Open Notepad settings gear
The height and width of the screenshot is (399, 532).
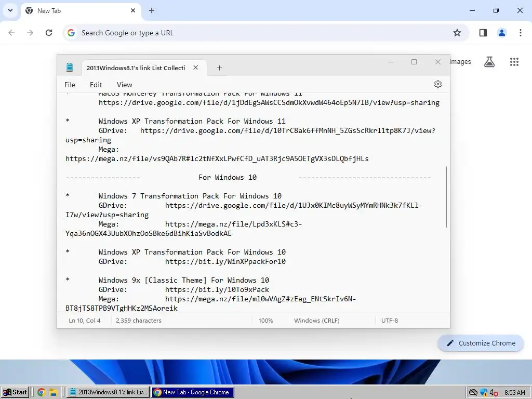coord(437,84)
